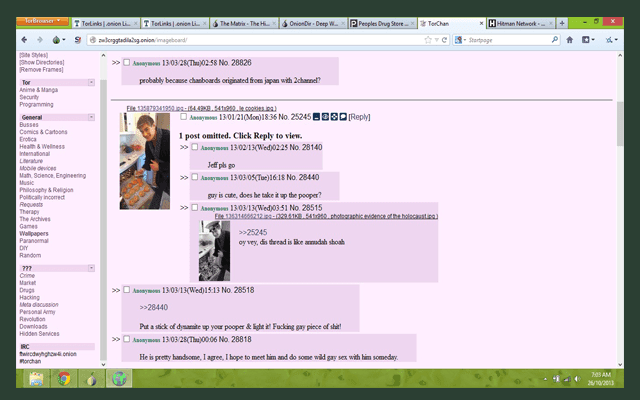640x400 pixels.
Task: Click the [Reply] link on thread 25245
Action: [x=359, y=117]
